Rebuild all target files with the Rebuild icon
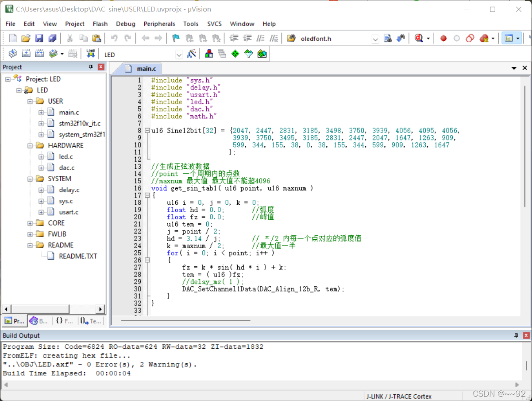This screenshot has height=401, width=532. 39,54
